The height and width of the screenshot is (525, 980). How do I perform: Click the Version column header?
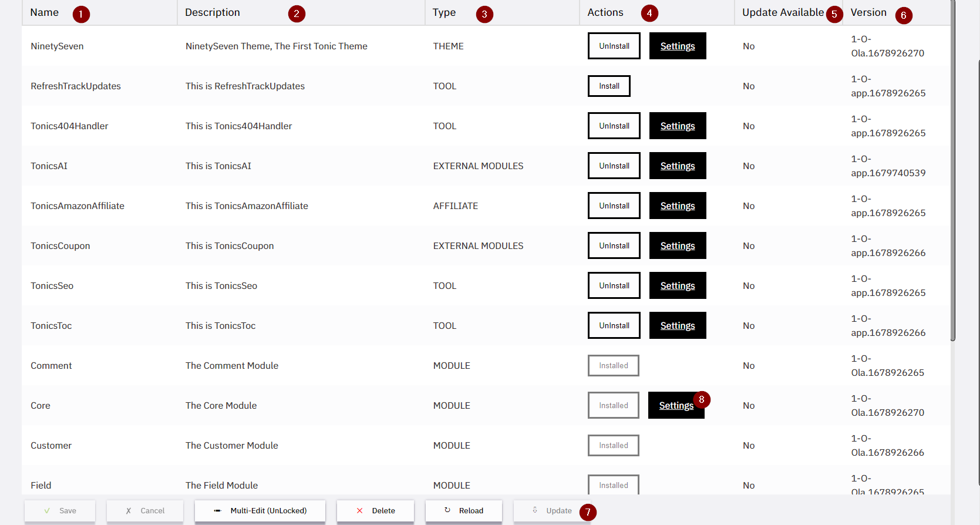[x=897, y=12]
